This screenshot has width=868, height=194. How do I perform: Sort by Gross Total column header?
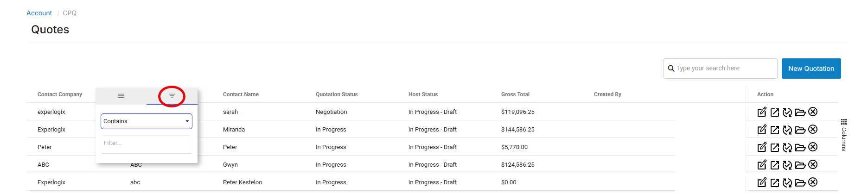pyautogui.click(x=515, y=94)
